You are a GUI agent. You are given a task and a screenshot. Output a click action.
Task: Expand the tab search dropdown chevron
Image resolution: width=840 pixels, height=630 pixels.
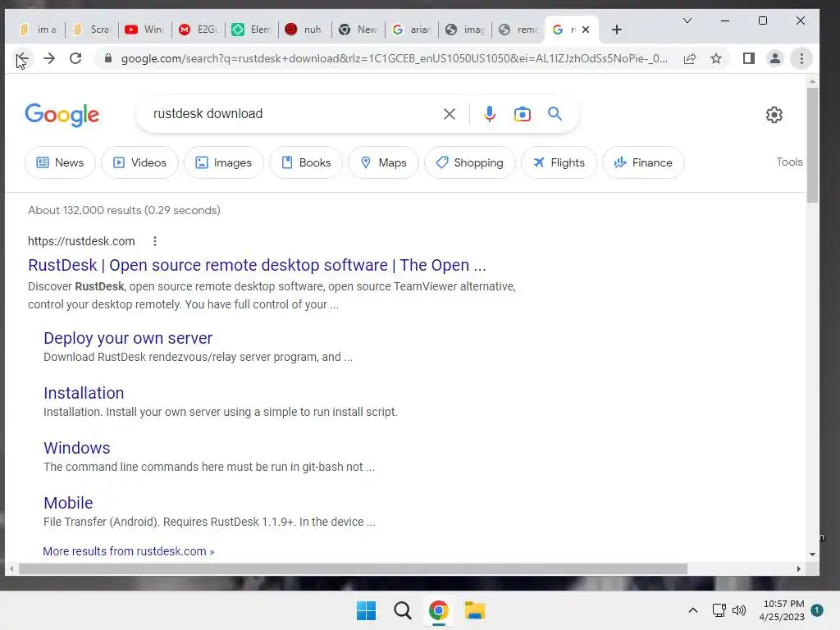pyautogui.click(x=687, y=21)
